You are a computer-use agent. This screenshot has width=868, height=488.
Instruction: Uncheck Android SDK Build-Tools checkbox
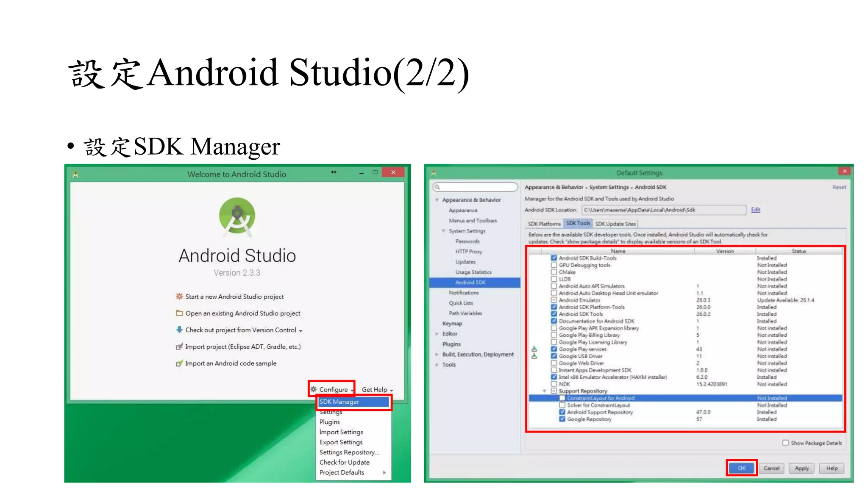[554, 258]
